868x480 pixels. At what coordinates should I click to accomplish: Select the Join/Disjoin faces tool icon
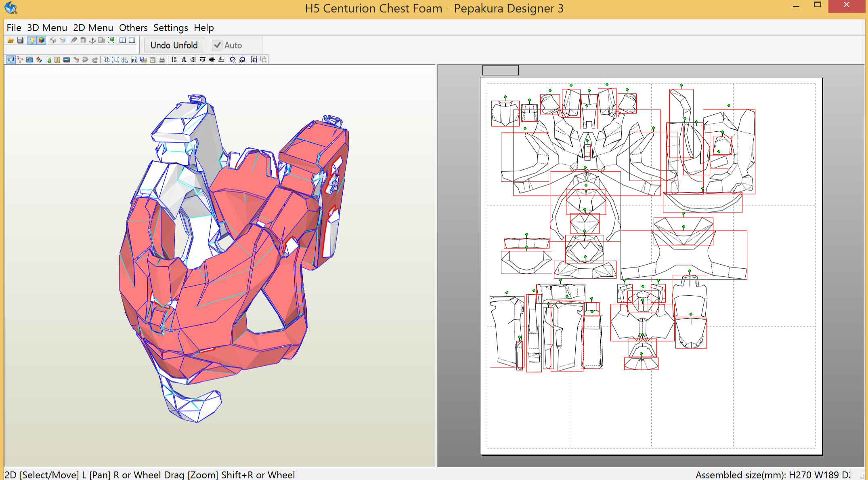20,60
